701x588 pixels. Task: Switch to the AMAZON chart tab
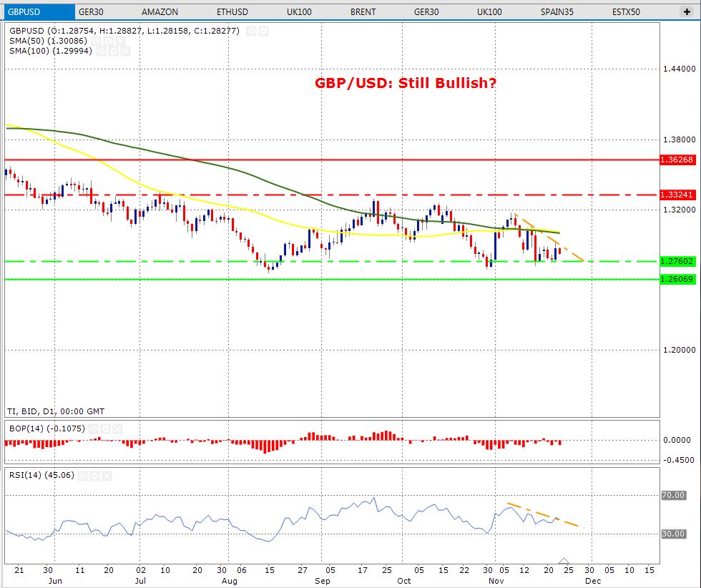pyautogui.click(x=160, y=12)
